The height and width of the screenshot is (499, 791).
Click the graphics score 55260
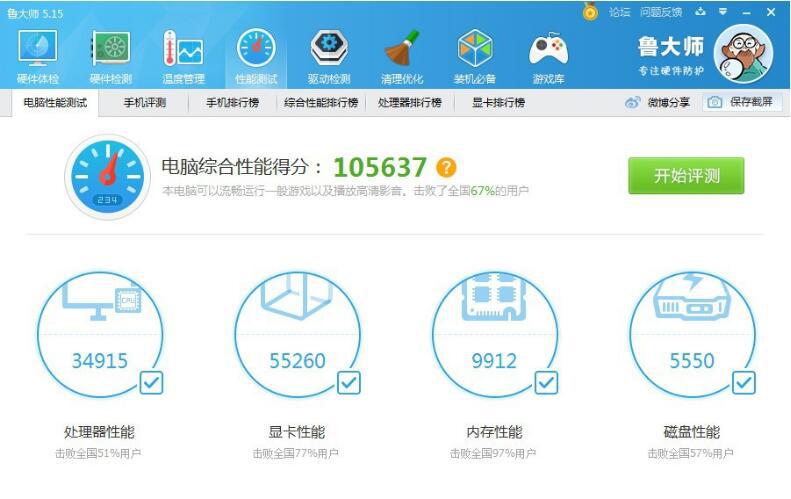point(298,361)
